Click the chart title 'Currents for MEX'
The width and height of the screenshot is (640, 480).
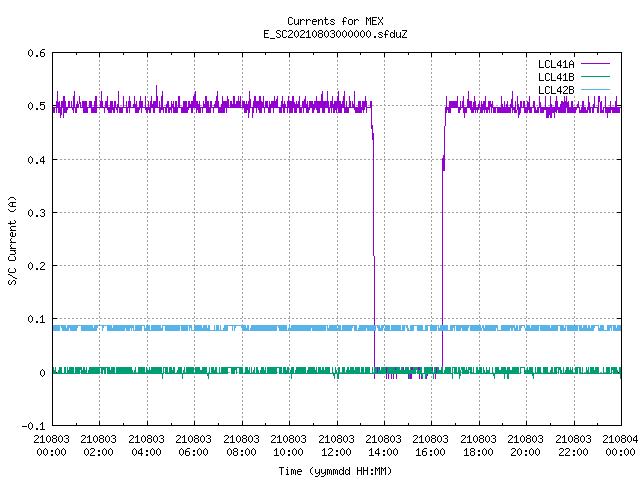click(x=335, y=21)
